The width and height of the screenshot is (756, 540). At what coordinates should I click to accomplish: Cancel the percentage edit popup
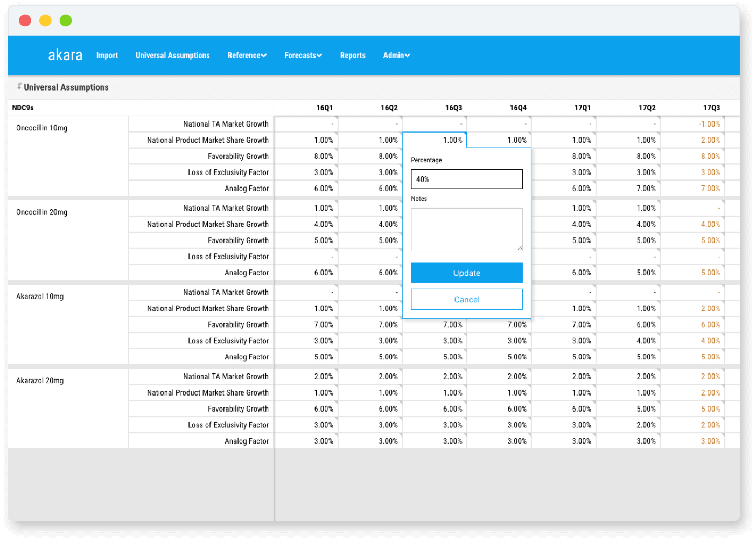466,300
